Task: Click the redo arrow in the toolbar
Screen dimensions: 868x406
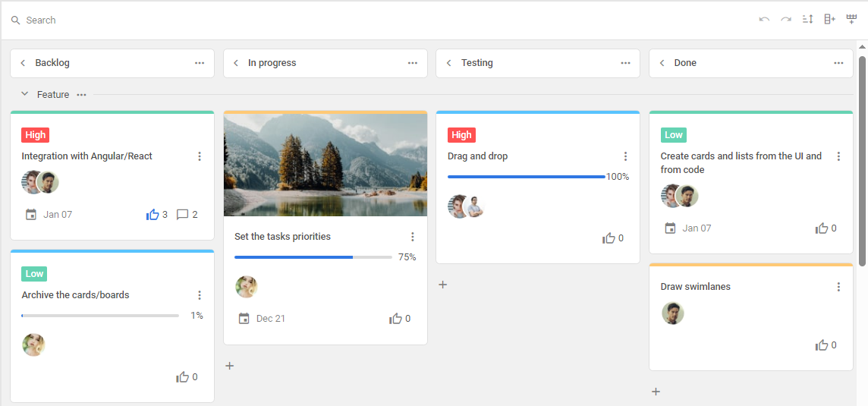Action: pyautogui.click(x=786, y=20)
